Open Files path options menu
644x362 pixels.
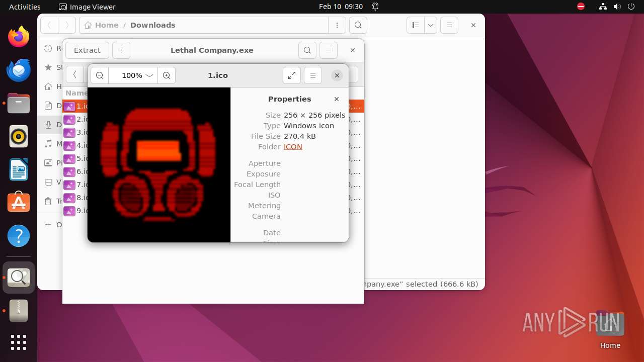click(x=337, y=25)
